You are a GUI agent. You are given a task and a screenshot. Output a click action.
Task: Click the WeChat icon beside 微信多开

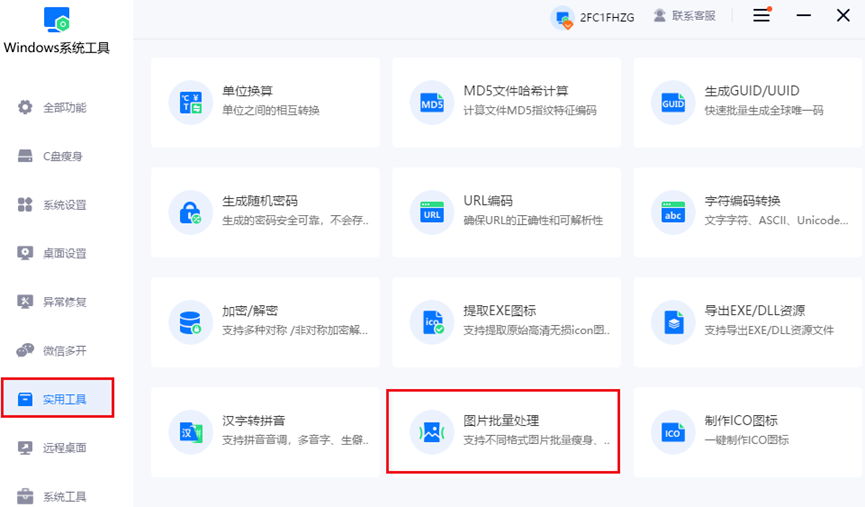point(25,350)
